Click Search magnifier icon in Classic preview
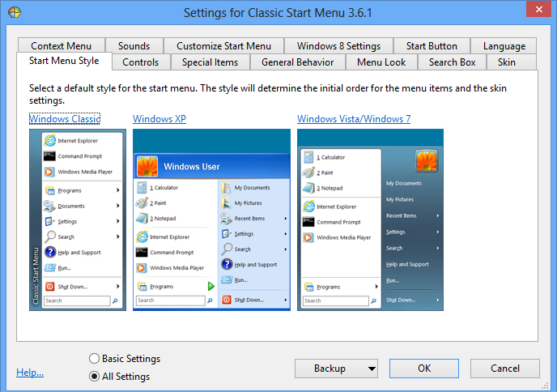557x392 pixels. (x=49, y=236)
